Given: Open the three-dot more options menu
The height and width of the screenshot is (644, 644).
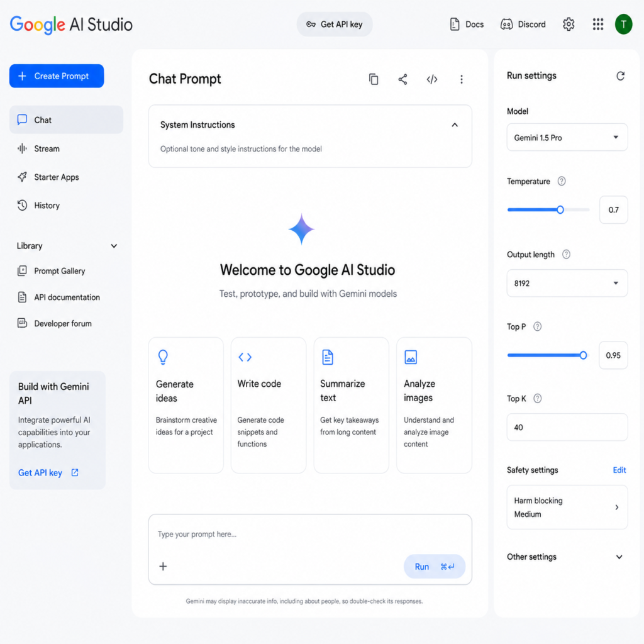Looking at the screenshot, I should point(462,79).
